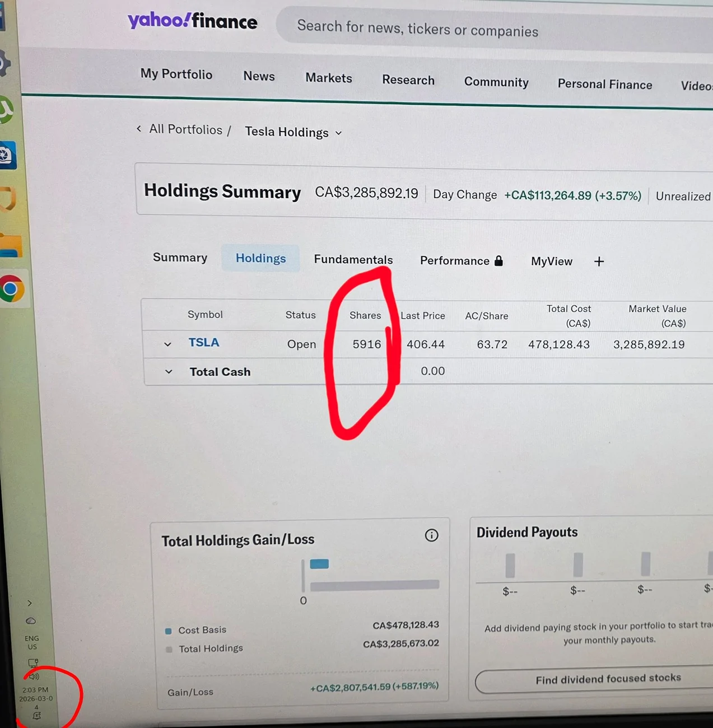This screenshot has width=713, height=728.
Task: Click the blue Cost Basis chart bar
Action: [x=319, y=564]
